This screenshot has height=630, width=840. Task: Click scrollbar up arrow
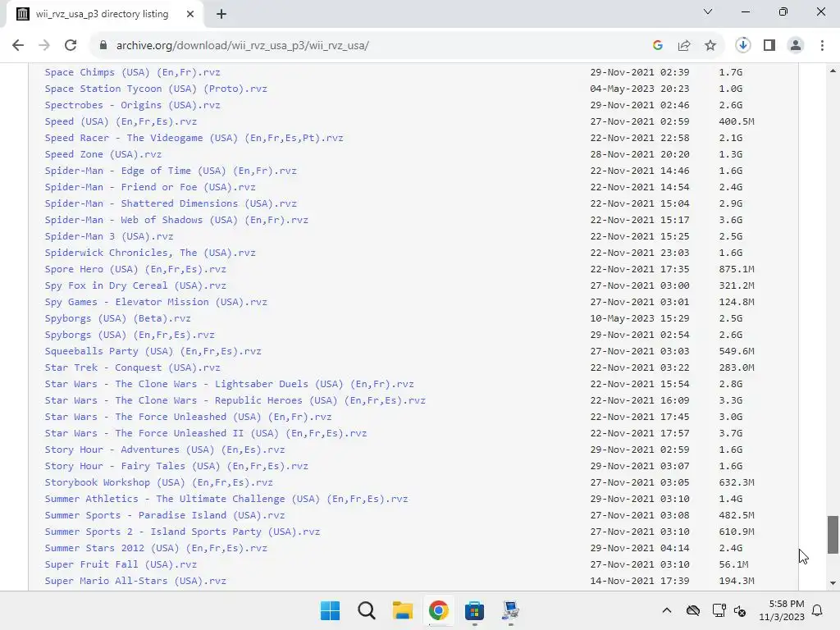point(833,71)
